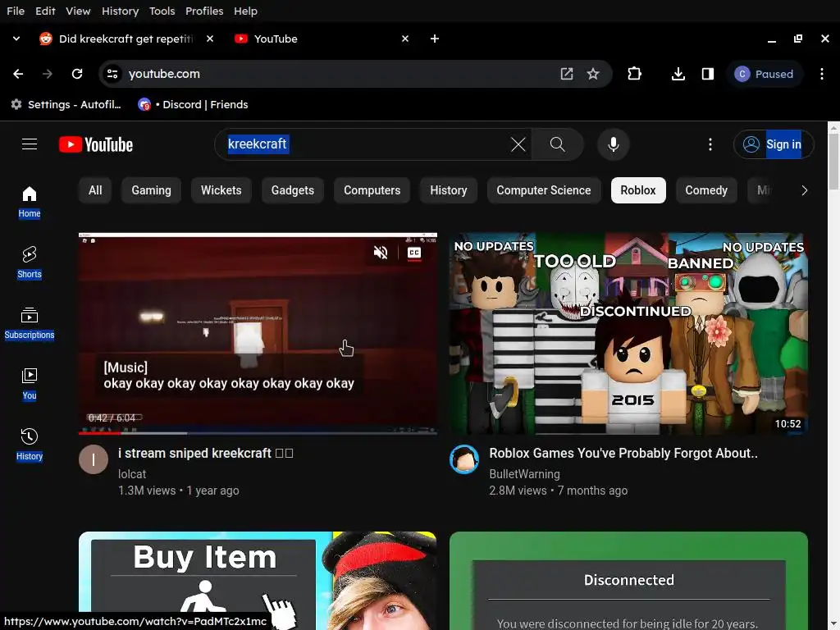This screenshot has width=840, height=630.
Task: Select the Computers category chip
Action: tap(372, 190)
